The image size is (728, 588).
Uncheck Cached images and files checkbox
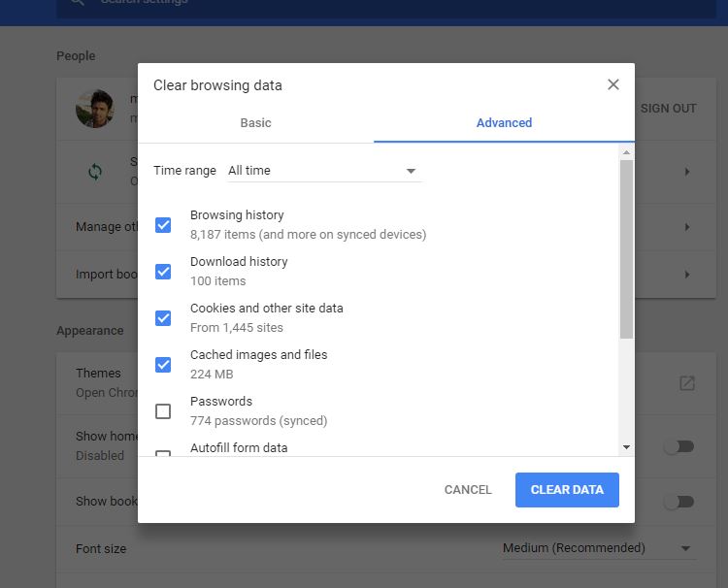163,365
